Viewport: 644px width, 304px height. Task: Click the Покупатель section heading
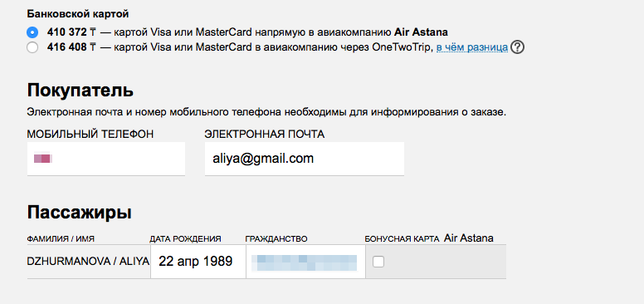[80, 91]
